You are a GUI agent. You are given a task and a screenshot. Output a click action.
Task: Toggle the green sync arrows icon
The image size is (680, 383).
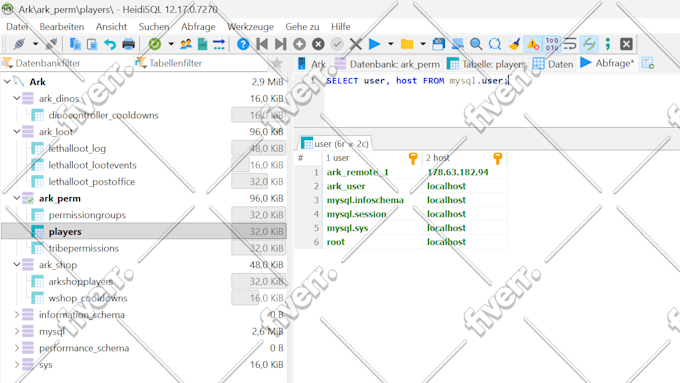pos(589,44)
